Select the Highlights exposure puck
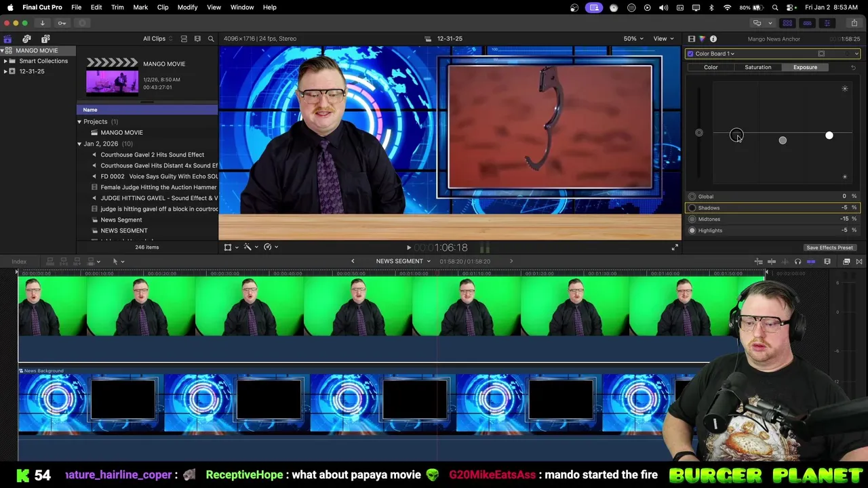This screenshot has width=868, height=488. tap(829, 136)
